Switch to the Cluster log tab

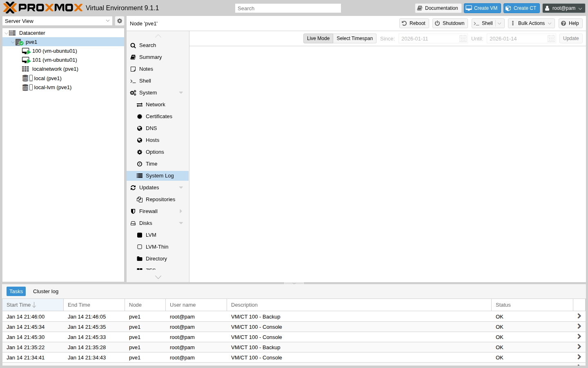[x=45, y=291]
